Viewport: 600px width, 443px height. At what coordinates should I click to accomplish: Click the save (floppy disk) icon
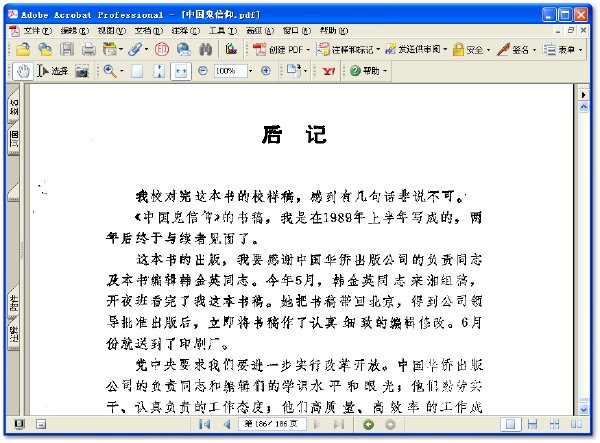coord(67,49)
